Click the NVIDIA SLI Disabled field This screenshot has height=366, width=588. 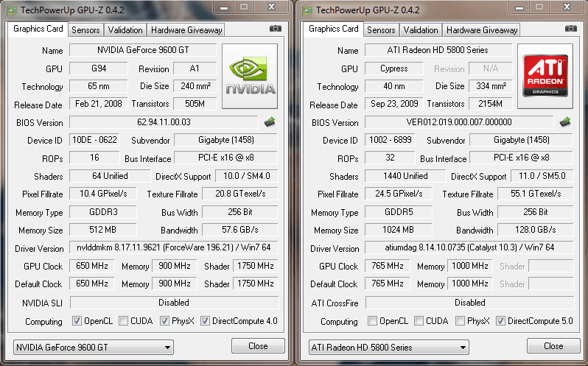pyautogui.click(x=174, y=303)
